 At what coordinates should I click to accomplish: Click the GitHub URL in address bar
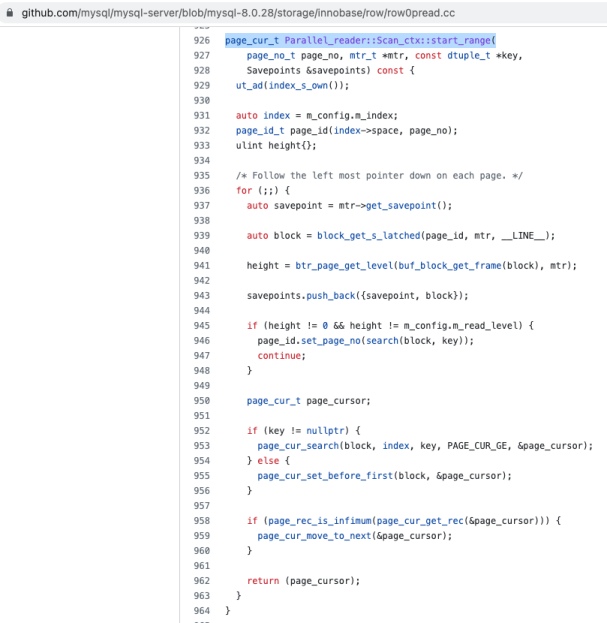[238, 13]
